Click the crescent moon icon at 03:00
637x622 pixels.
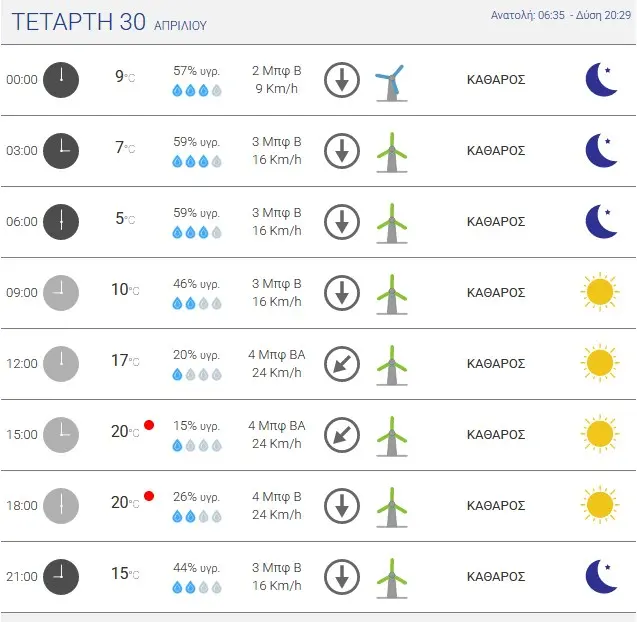pos(602,150)
